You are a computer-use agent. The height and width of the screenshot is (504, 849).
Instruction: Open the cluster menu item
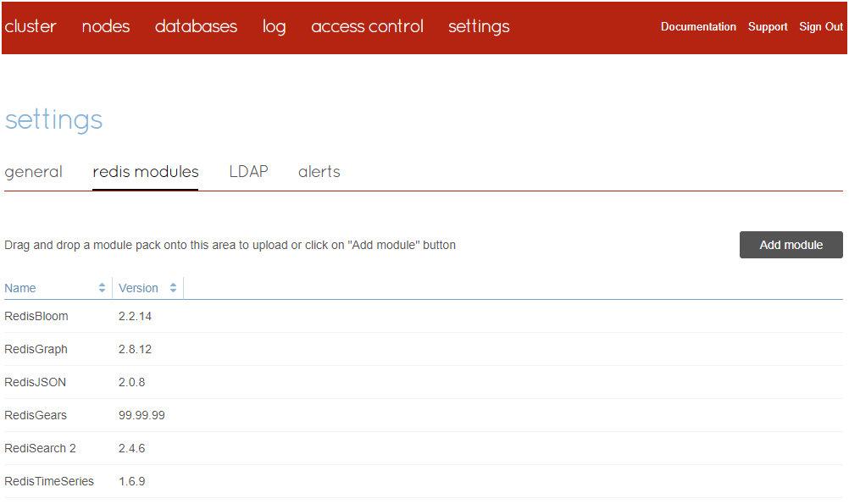click(31, 26)
